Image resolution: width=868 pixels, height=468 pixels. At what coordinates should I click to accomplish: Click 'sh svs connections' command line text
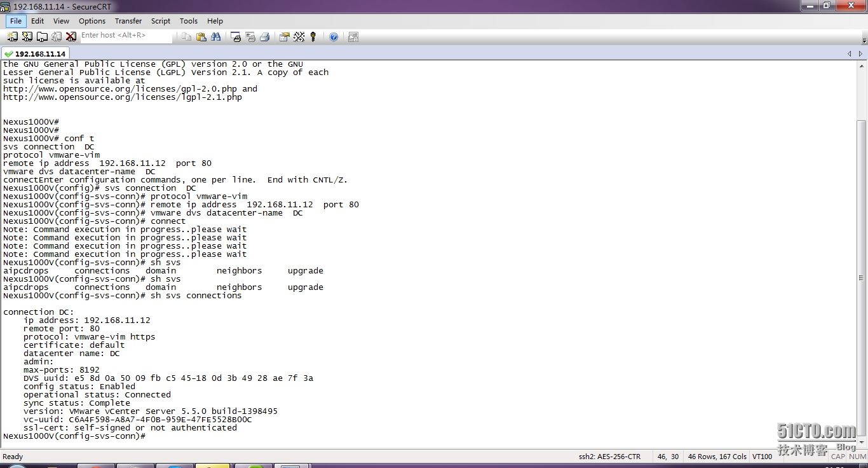tap(196, 296)
